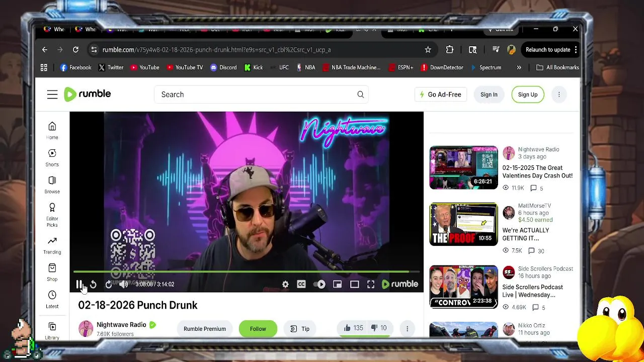644x362 pixels.
Task: Open the browser extensions puzzle icon
Action: click(x=450, y=50)
